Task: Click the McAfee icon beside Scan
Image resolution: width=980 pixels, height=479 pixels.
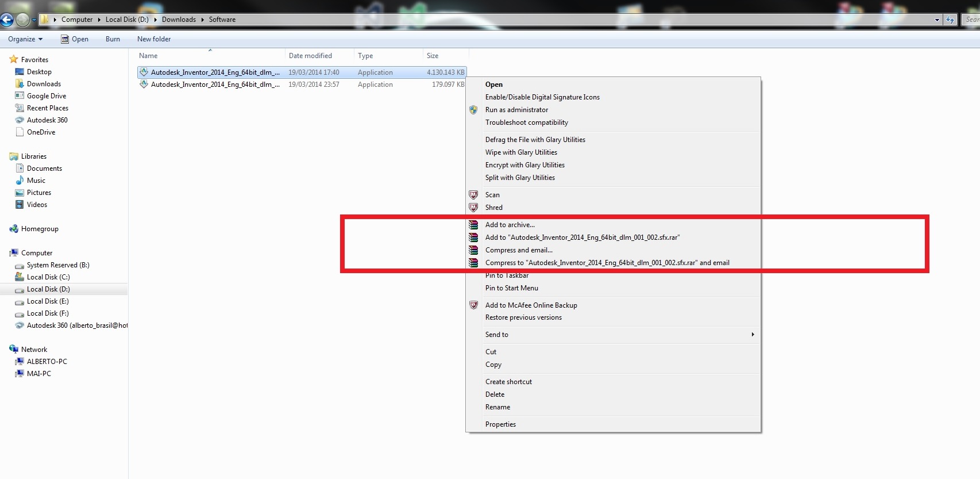Action: pyautogui.click(x=473, y=195)
